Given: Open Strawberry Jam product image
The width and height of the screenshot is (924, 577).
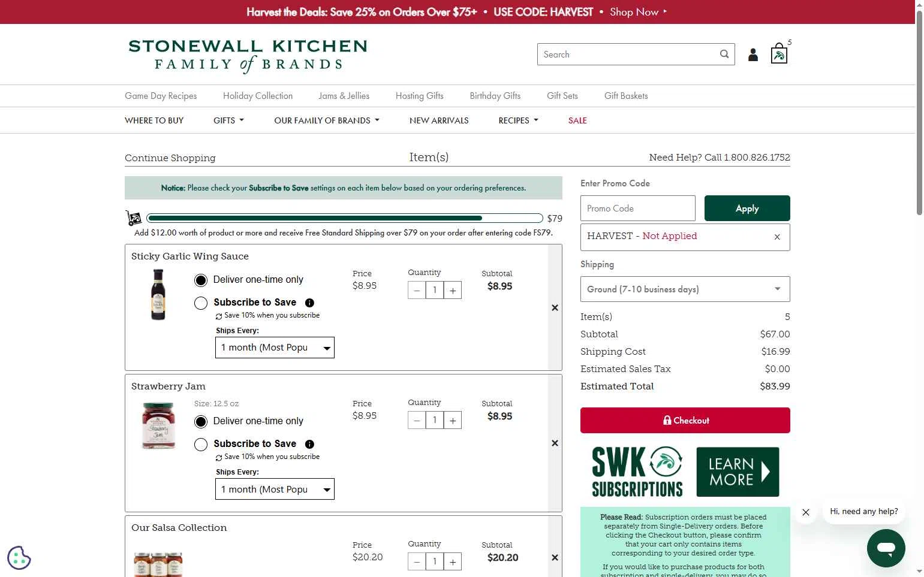Looking at the screenshot, I should tap(158, 425).
